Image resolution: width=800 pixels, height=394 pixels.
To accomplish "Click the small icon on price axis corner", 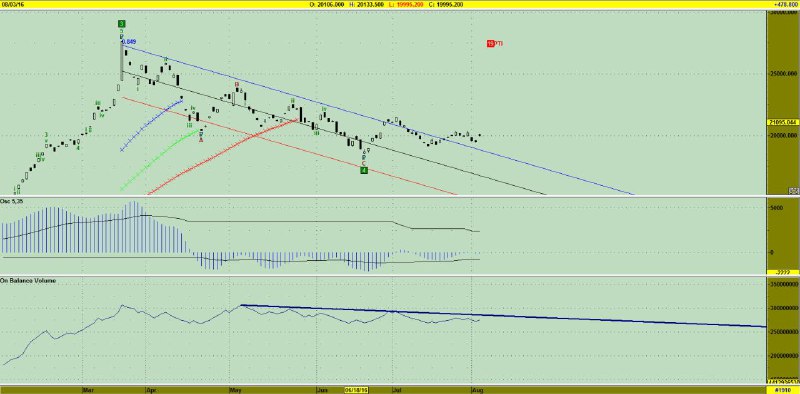I will click(x=794, y=190).
